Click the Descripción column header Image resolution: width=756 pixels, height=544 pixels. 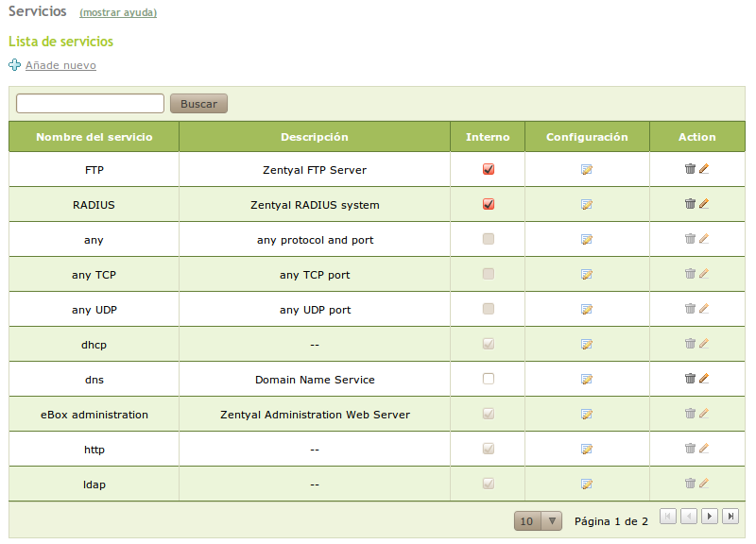[x=315, y=137]
